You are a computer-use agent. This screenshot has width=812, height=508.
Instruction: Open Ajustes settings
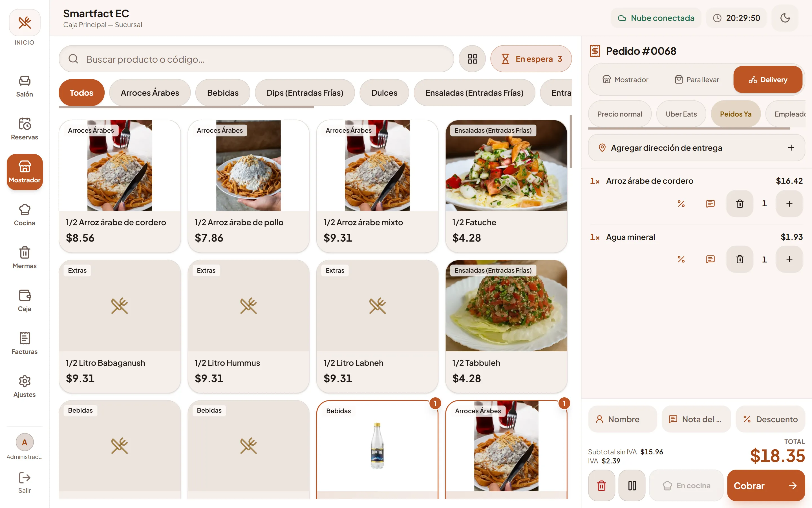[x=25, y=386]
